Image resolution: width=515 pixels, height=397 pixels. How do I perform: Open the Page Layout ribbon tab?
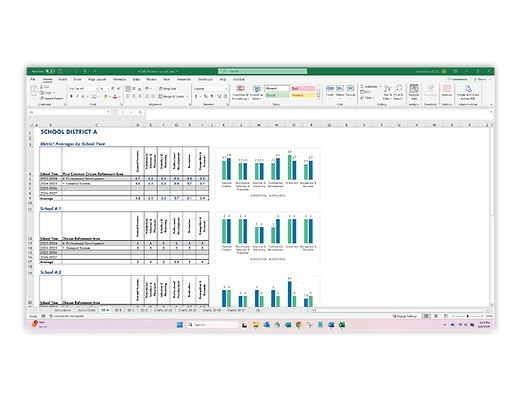(x=97, y=79)
